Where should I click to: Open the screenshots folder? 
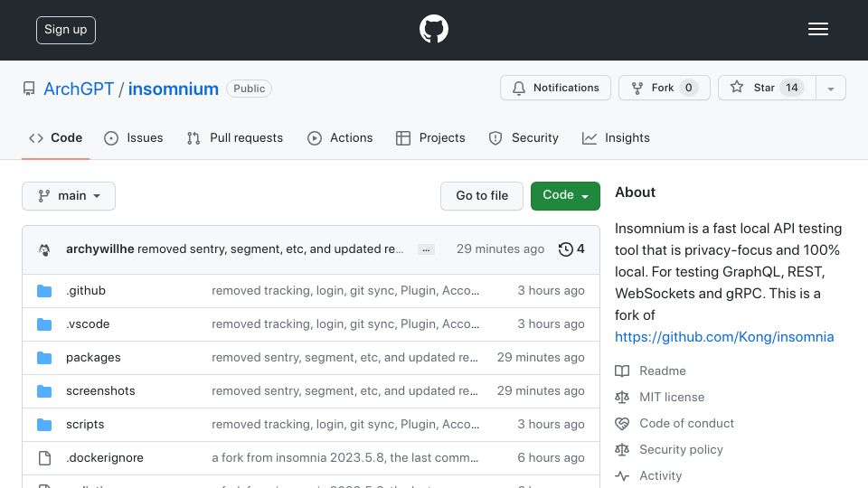coord(100,390)
